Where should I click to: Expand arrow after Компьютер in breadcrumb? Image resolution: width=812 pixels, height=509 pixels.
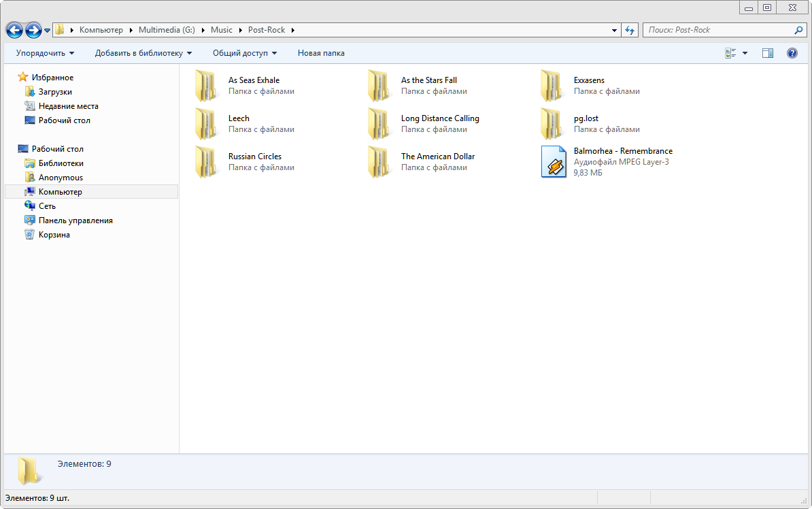pyautogui.click(x=131, y=30)
